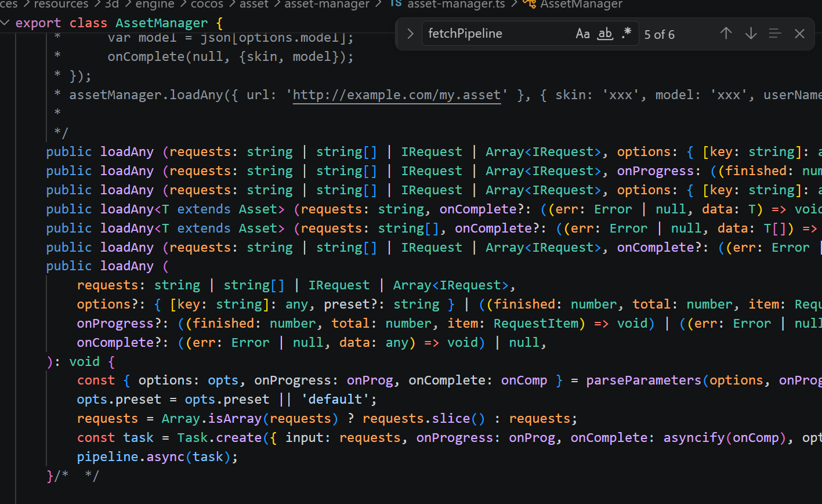Click 'pipeline.async(task);' line
This screenshot has height=504, width=822.
pyautogui.click(x=157, y=456)
